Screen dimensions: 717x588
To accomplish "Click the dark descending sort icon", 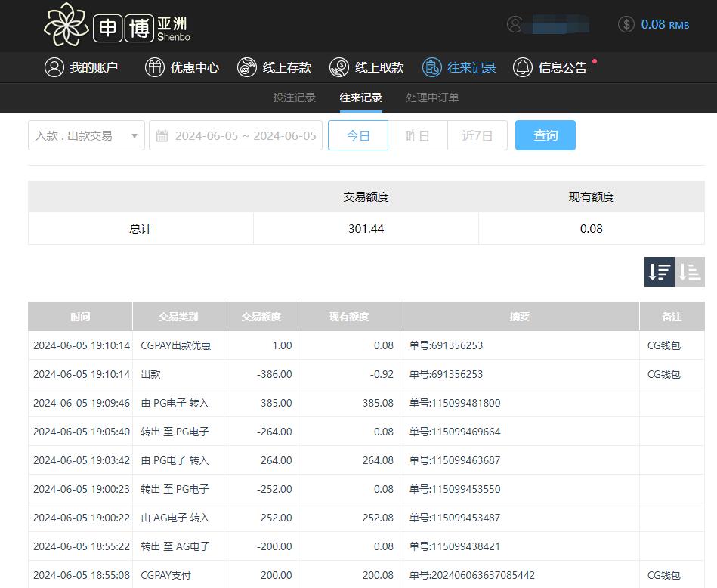I will [x=659, y=271].
